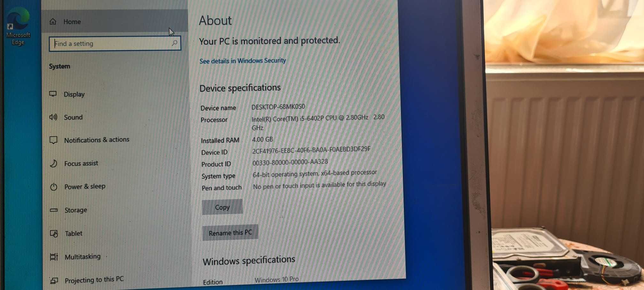
Task: Click the Find a setting search box
Action: point(115,43)
